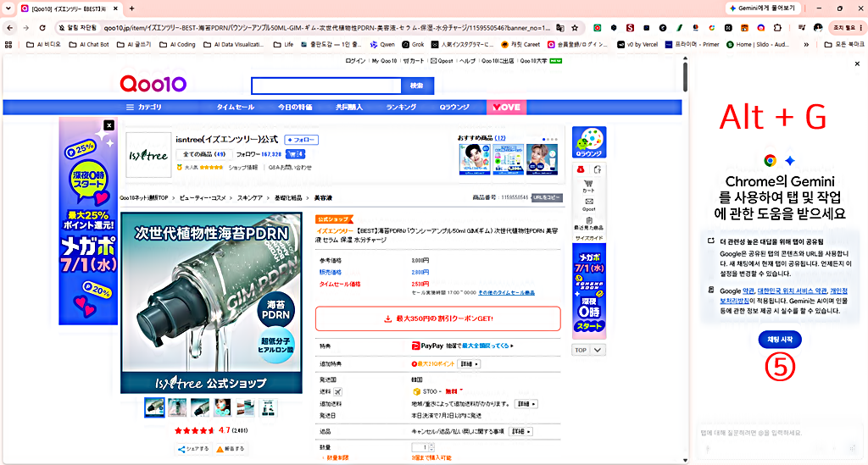The image size is (868, 465).
Task: Open the Chrome profile avatar icon
Action: coord(818,28)
